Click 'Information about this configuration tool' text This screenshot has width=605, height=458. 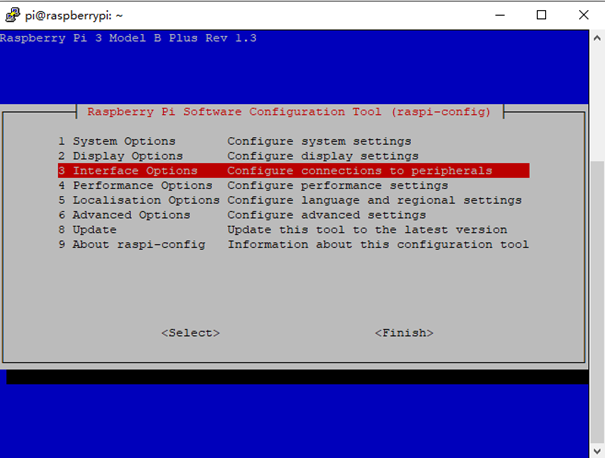(378, 244)
